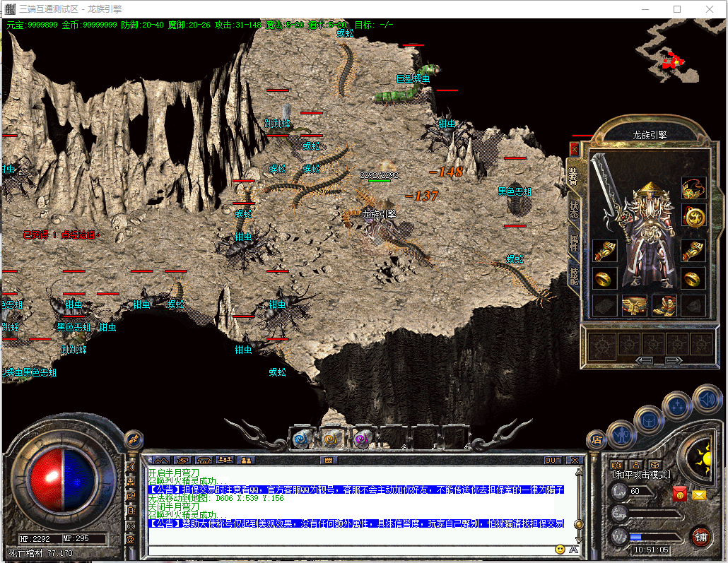Click the Exp experience bar
Image resolution: width=728 pixels, height=563 pixels.
[x=654, y=514]
